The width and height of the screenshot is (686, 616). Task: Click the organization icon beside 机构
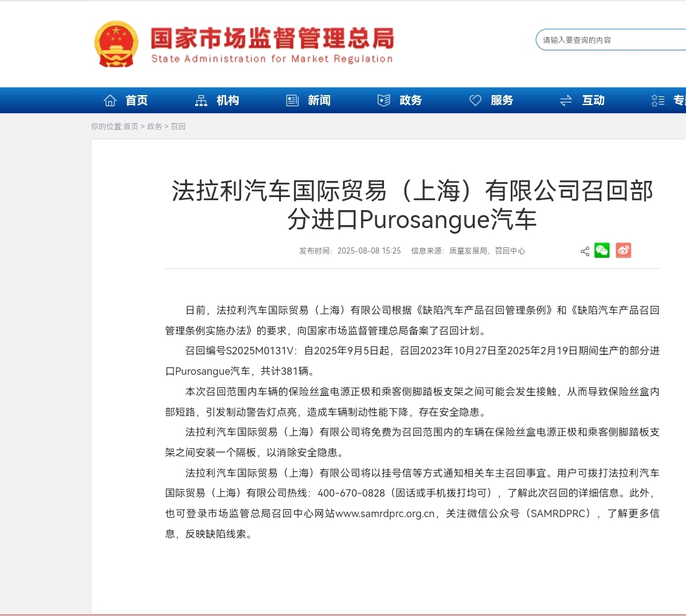point(201,101)
